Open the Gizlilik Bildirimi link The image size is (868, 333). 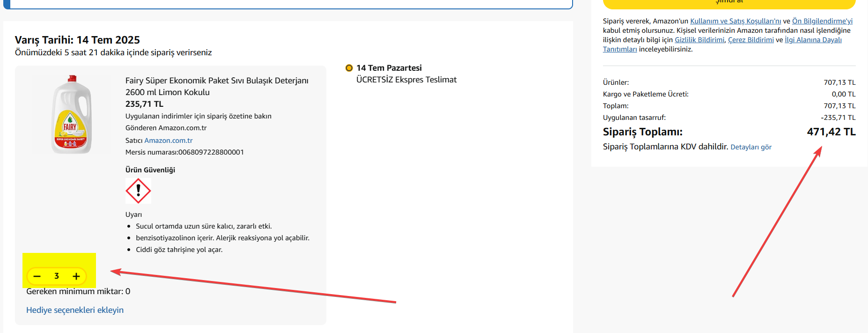click(x=699, y=40)
